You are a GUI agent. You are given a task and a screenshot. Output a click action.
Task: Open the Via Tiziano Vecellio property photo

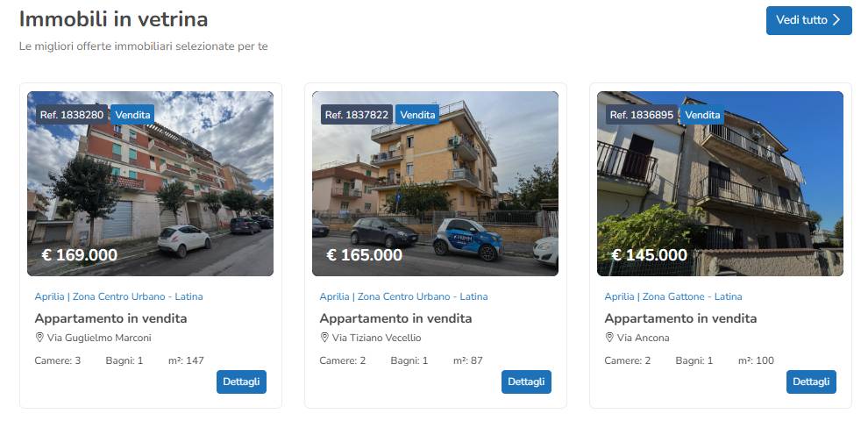pyautogui.click(x=435, y=184)
